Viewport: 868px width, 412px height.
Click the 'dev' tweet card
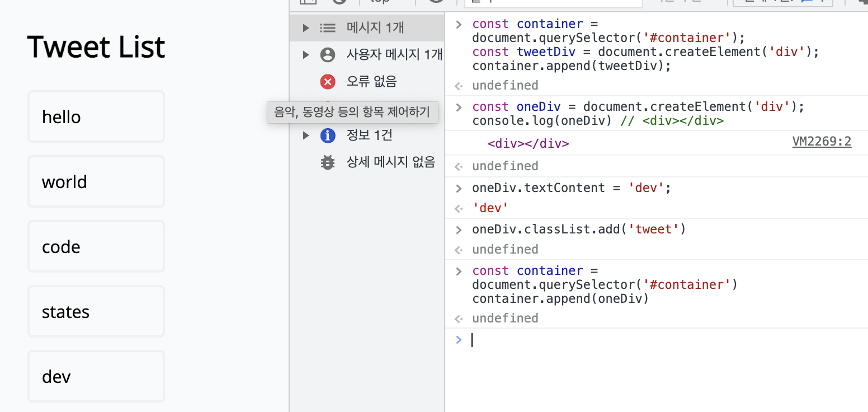coord(96,376)
